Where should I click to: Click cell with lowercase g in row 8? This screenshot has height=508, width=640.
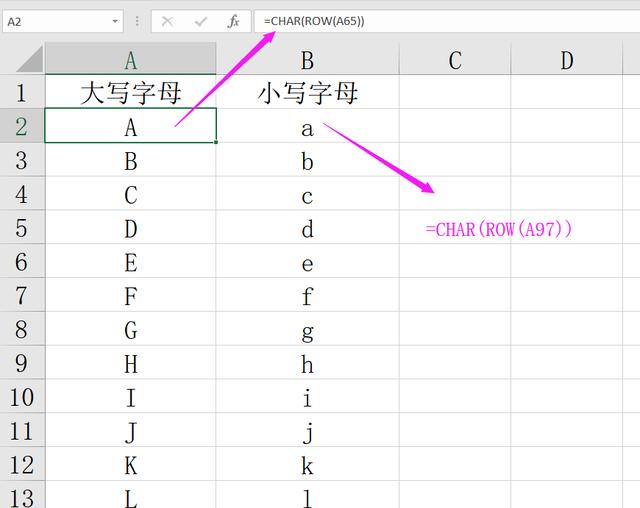(x=307, y=329)
